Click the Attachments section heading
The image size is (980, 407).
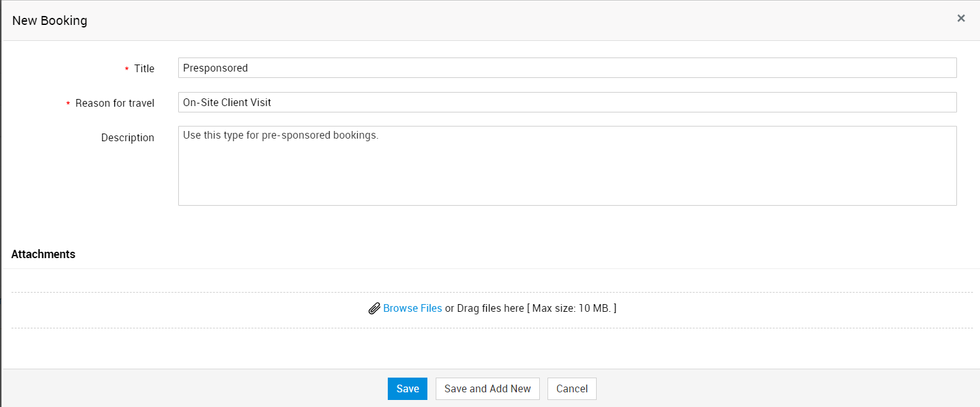pyautogui.click(x=43, y=254)
